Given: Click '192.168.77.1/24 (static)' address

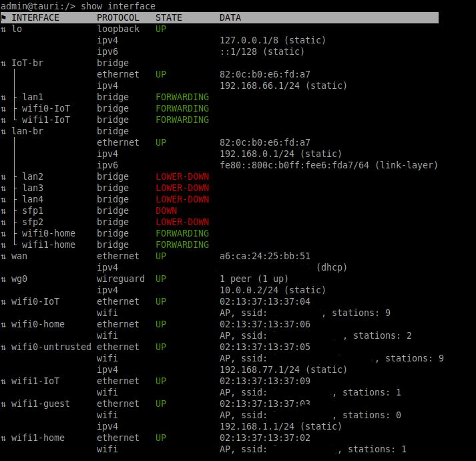Looking at the screenshot, I should (x=283, y=370).
